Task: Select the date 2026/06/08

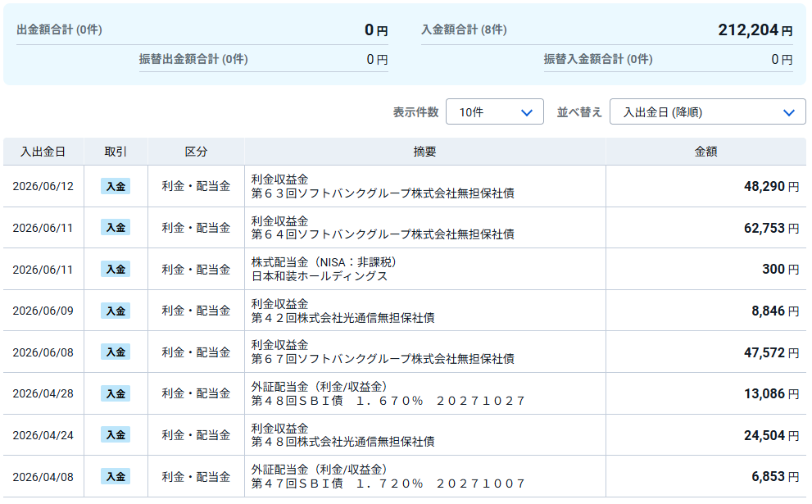Action: 43,352
